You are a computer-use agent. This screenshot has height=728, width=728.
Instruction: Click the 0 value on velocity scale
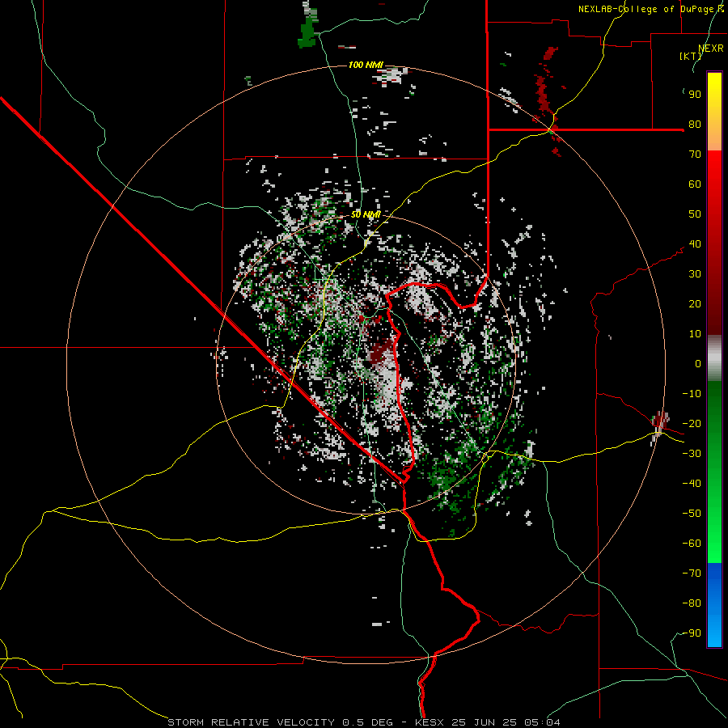(x=698, y=364)
